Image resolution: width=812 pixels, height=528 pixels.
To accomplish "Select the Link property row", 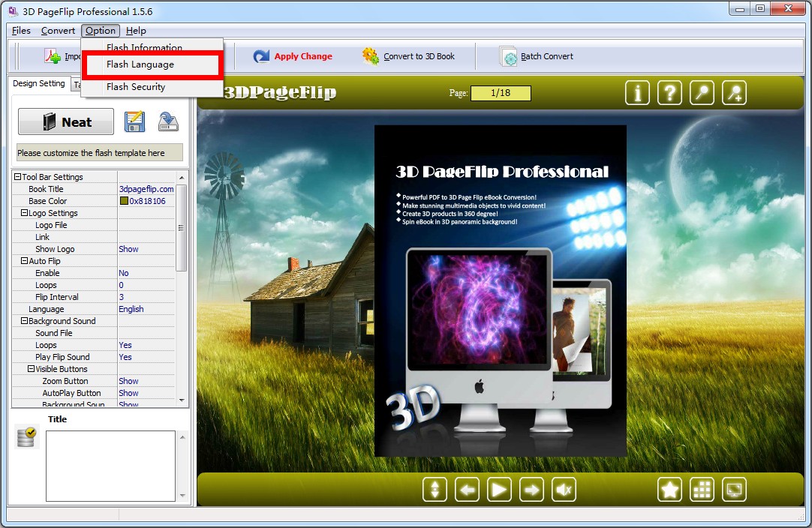I will click(x=94, y=237).
